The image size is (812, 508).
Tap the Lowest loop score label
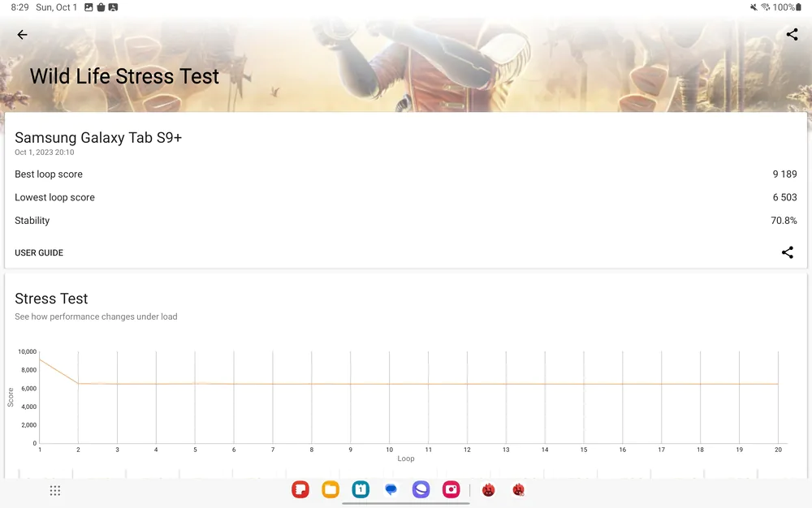pos(55,197)
